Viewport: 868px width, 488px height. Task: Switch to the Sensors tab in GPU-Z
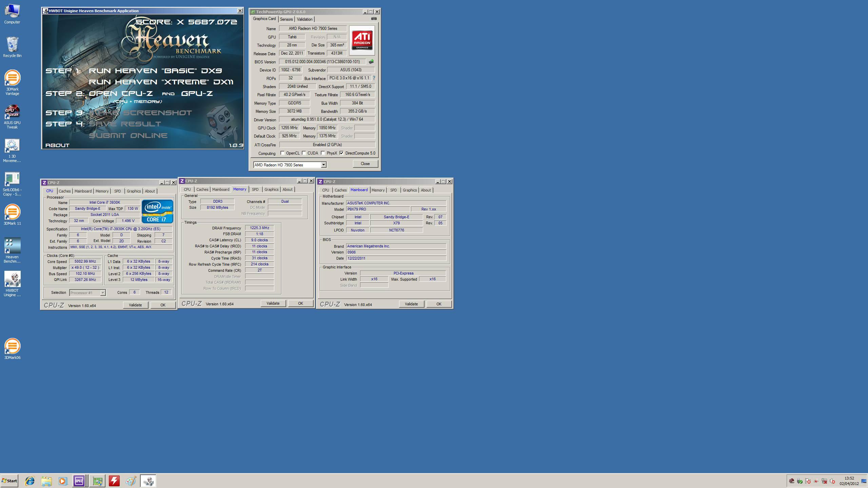click(x=286, y=19)
